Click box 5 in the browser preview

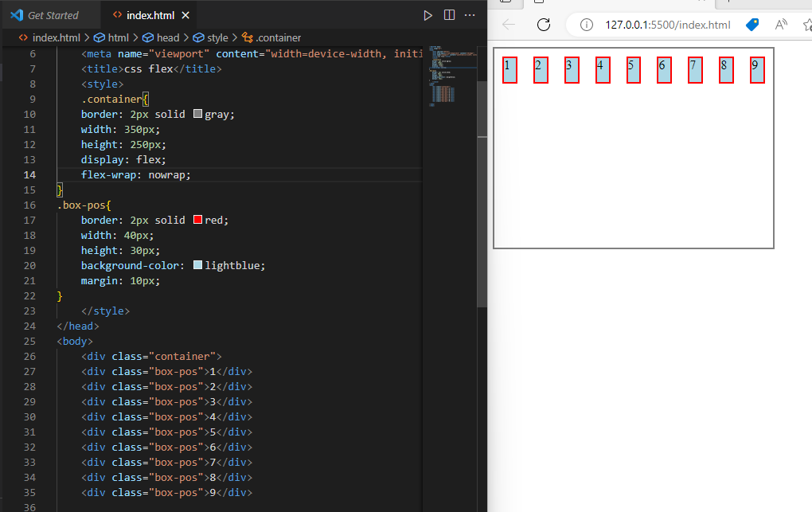(x=634, y=70)
